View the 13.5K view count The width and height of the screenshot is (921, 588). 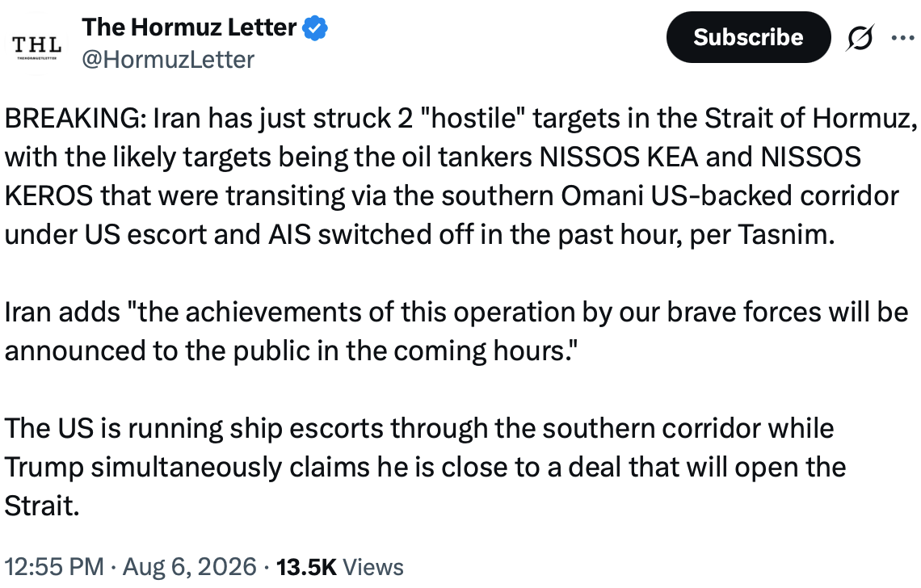(307, 567)
